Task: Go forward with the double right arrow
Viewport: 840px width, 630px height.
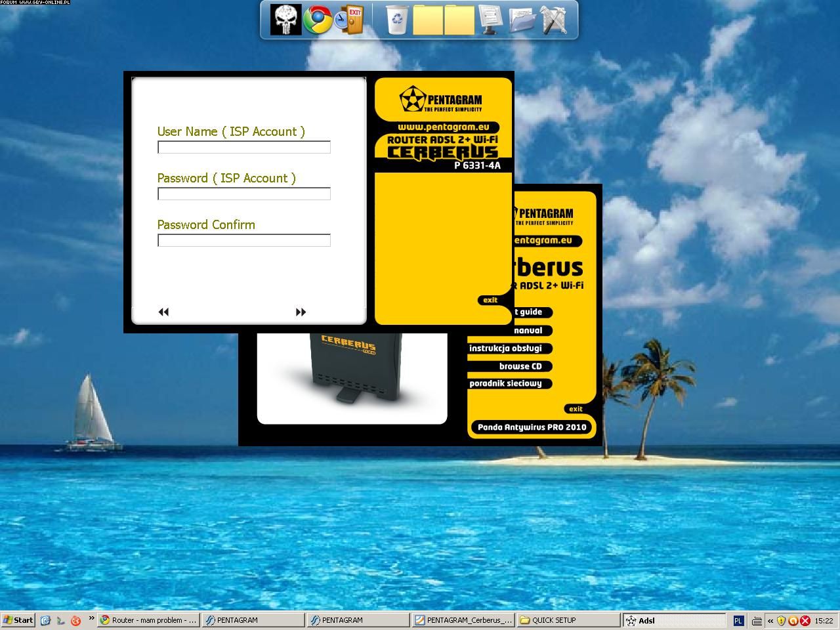Action: coord(301,312)
